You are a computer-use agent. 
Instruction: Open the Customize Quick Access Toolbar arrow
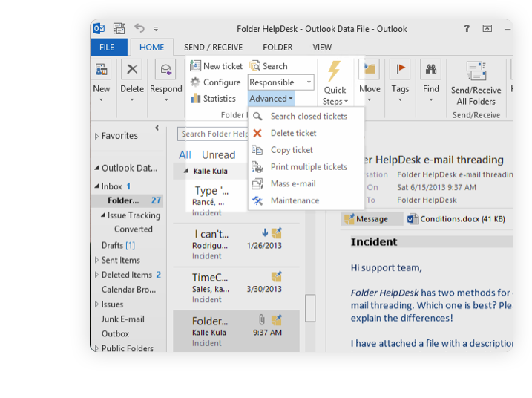tap(156, 29)
